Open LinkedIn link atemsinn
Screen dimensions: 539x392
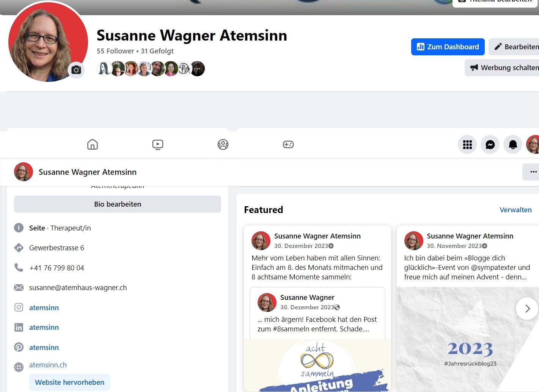[x=44, y=327]
